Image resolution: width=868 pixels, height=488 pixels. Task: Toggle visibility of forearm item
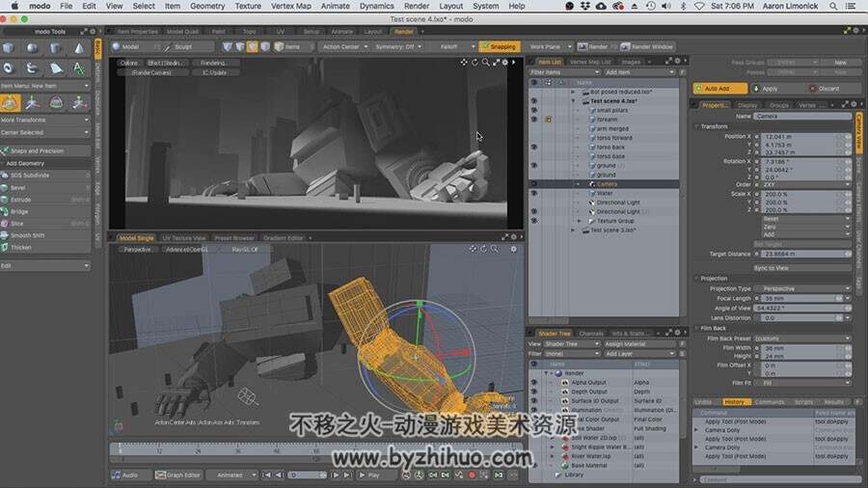[x=533, y=119]
